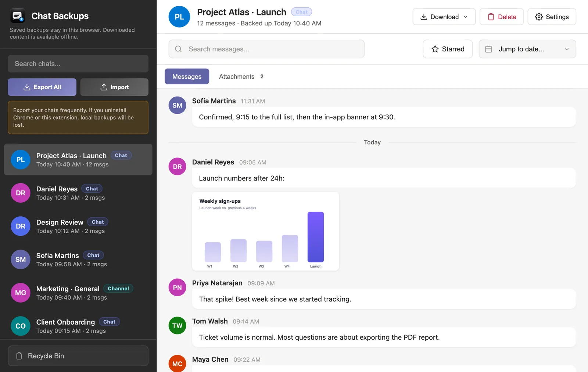Open the Attachments tab

coord(241,76)
